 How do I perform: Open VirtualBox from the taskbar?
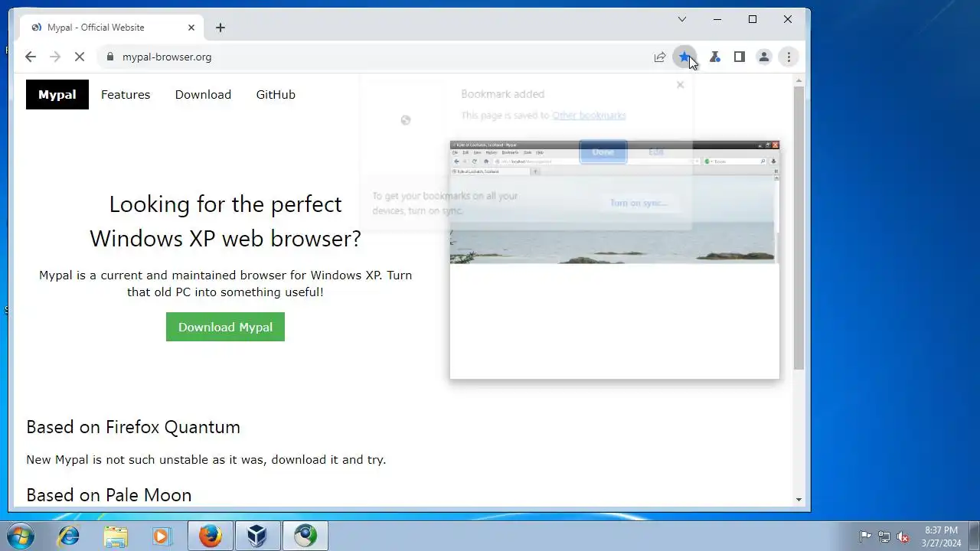click(x=257, y=536)
